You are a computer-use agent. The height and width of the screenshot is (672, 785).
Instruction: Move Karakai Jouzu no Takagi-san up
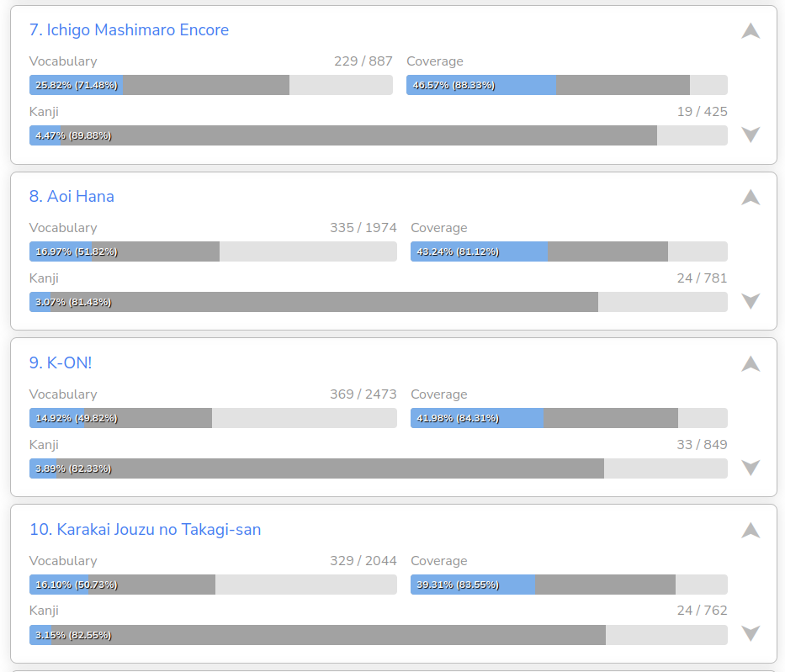751,531
